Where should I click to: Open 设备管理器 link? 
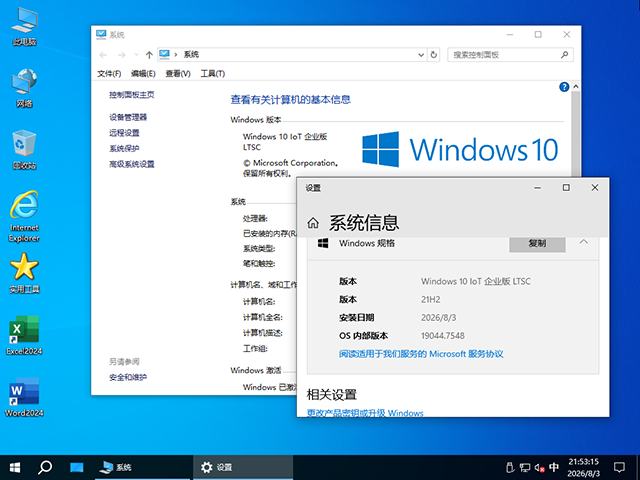[x=128, y=117]
